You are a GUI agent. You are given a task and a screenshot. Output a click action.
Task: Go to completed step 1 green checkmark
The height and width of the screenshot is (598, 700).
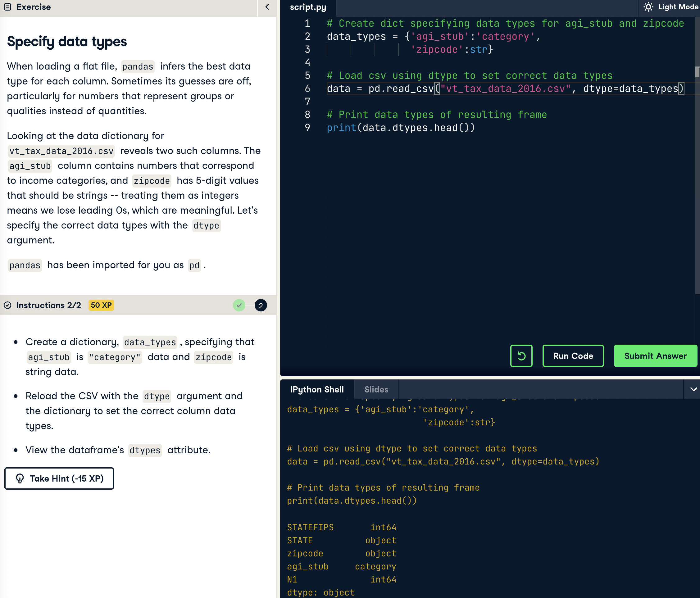(x=239, y=306)
